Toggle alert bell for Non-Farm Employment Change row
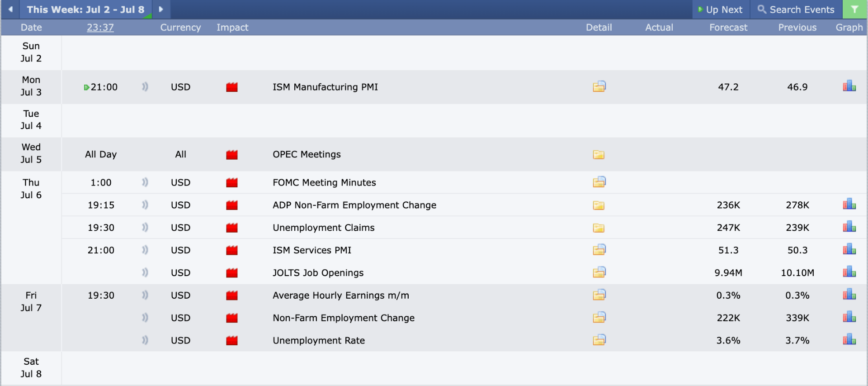 [145, 318]
